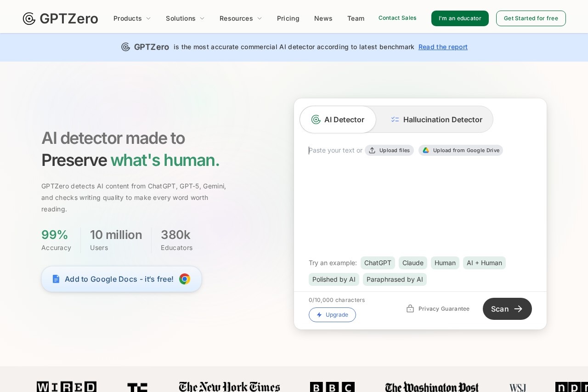
Task: Select the Google Drive upload icon
Action: tap(426, 150)
